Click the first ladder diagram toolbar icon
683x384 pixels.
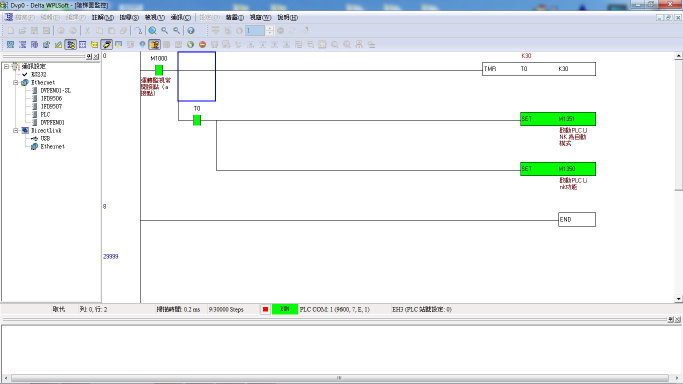(x=10, y=44)
